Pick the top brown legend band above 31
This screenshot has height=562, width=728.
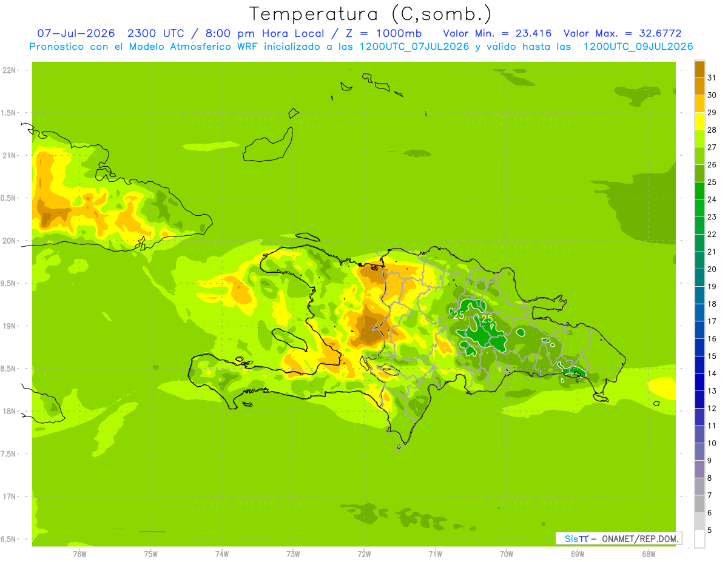coord(699,70)
